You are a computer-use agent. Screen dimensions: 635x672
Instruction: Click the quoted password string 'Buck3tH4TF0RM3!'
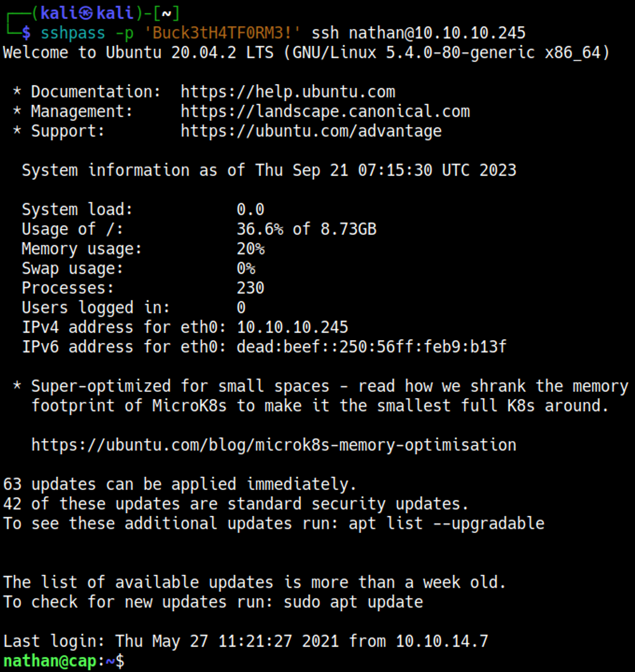tap(222, 33)
